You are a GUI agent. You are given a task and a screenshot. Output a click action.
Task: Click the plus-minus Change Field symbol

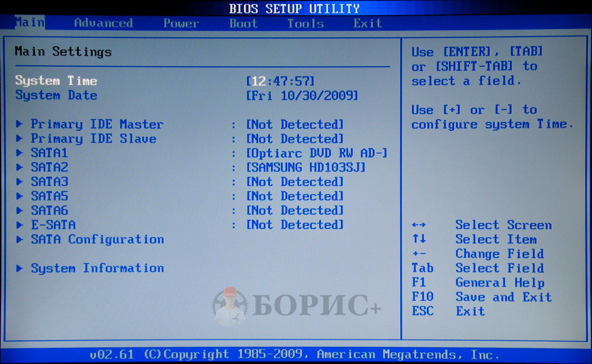coord(419,254)
